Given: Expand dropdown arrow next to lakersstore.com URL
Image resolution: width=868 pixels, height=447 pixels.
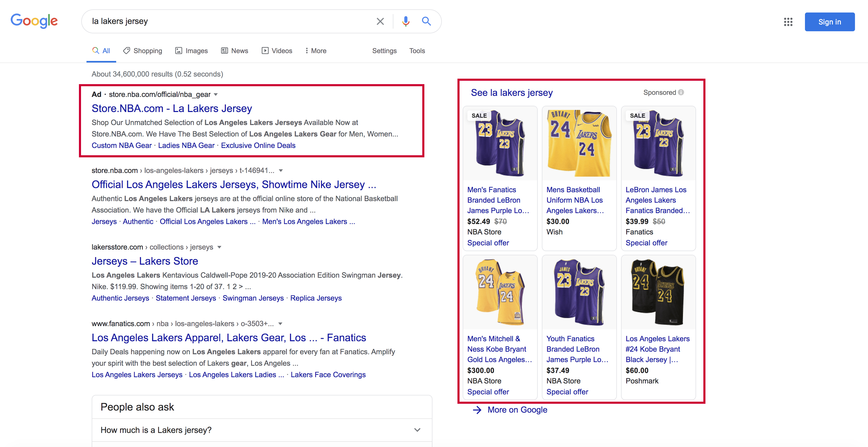Looking at the screenshot, I should pyautogui.click(x=219, y=247).
